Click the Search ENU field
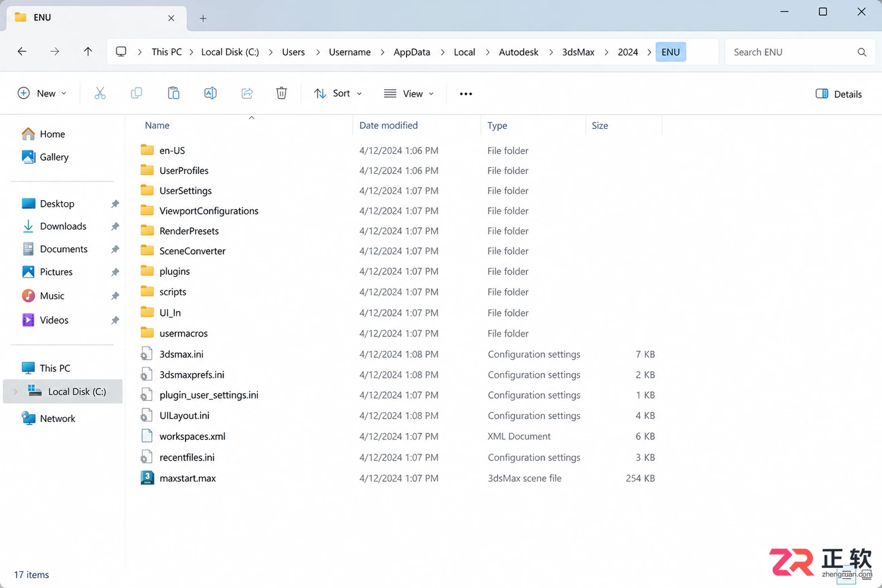The image size is (882, 588). (800, 52)
